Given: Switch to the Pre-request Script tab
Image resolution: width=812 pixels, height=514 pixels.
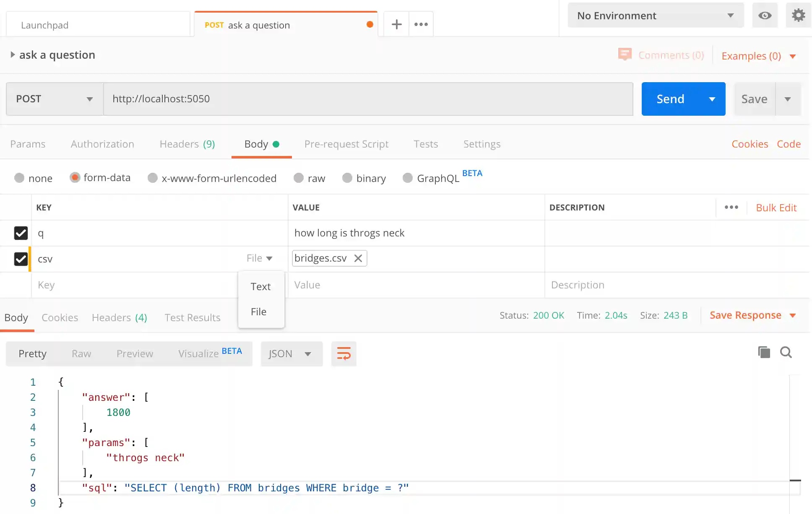Looking at the screenshot, I should point(346,144).
